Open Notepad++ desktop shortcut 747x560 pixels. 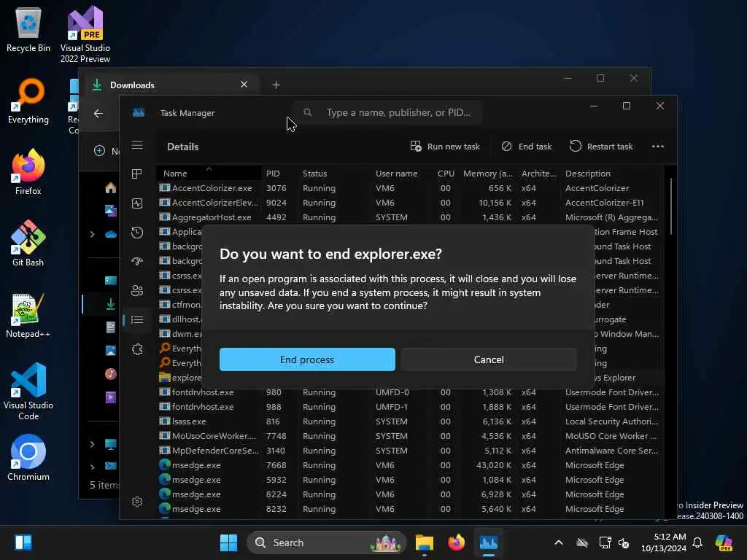[x=28, y=315]
